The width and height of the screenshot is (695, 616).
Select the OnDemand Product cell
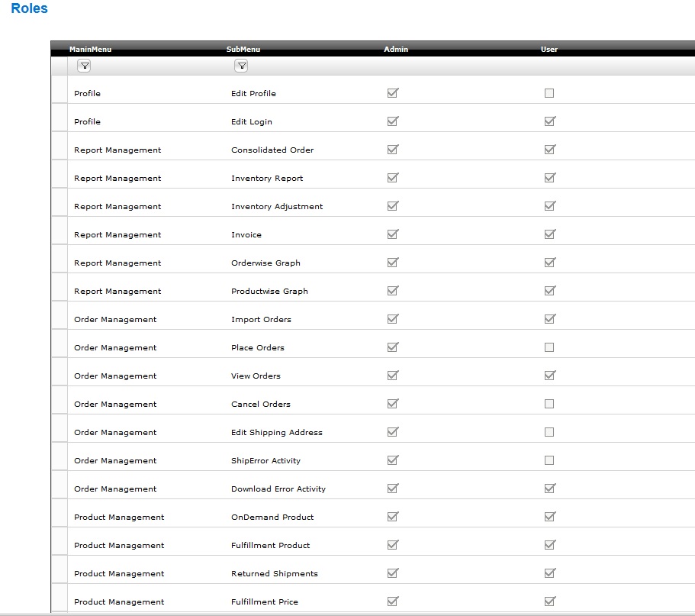[272, 517]
